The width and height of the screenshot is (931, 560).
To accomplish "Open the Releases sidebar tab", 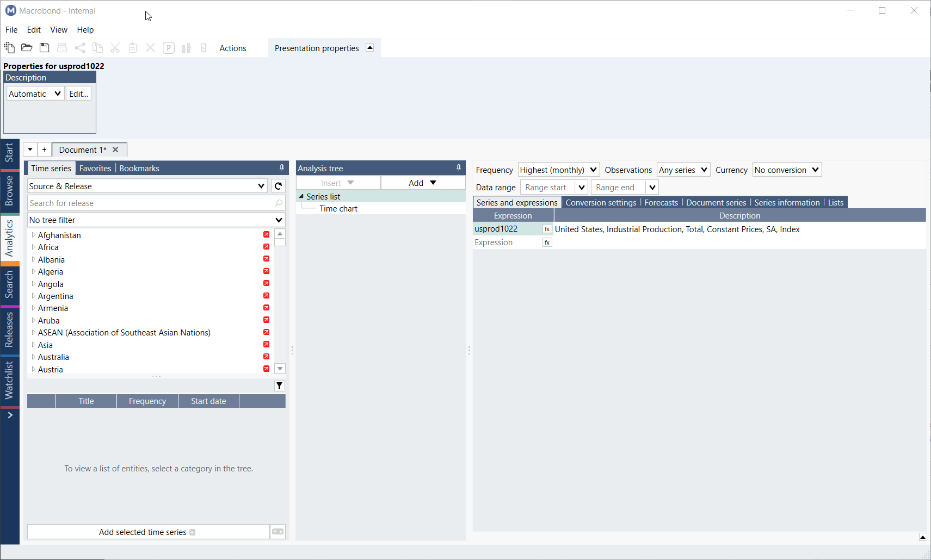I will 9,329.
